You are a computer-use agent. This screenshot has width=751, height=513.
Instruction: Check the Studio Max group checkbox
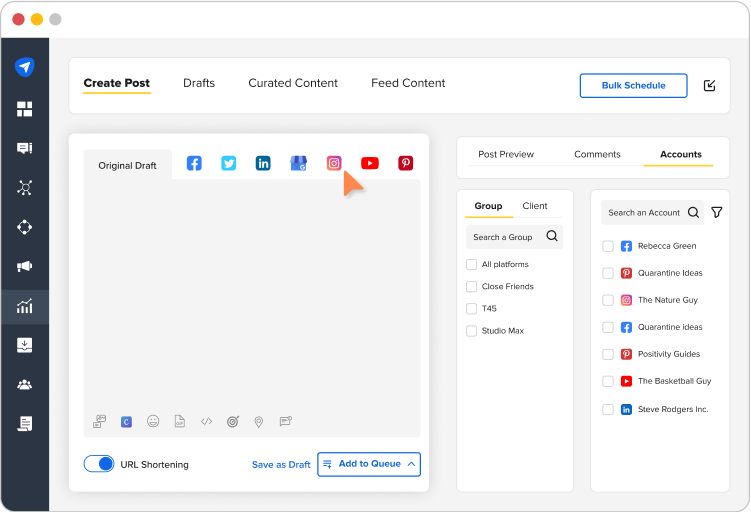(471, 331)
